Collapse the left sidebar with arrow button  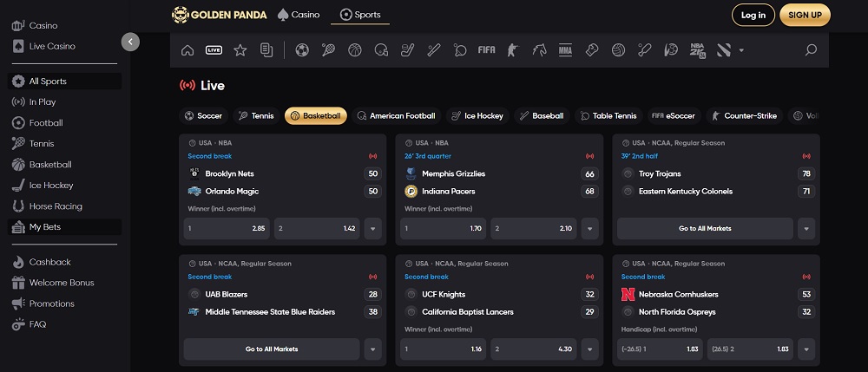131,42
